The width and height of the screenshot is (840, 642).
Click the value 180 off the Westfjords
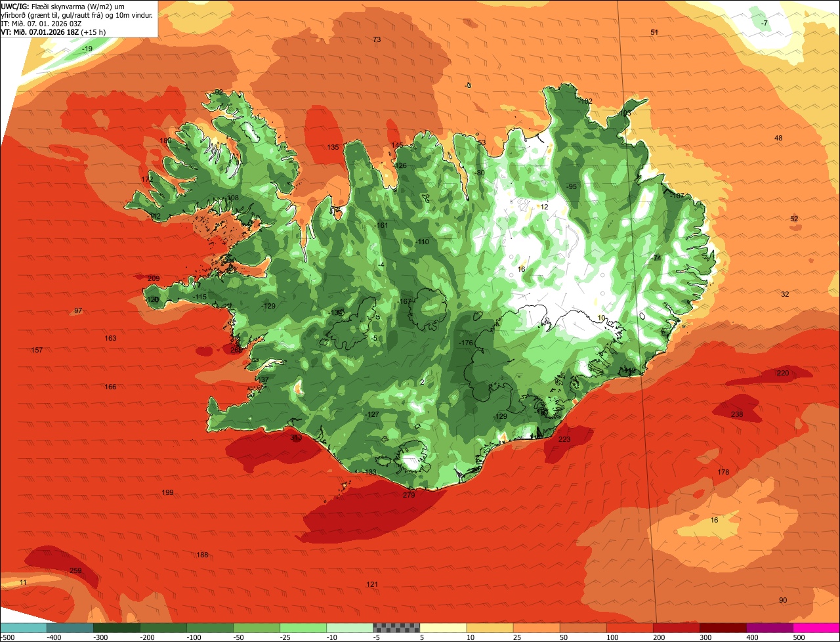pyautogui.click(x=165, y=141)
